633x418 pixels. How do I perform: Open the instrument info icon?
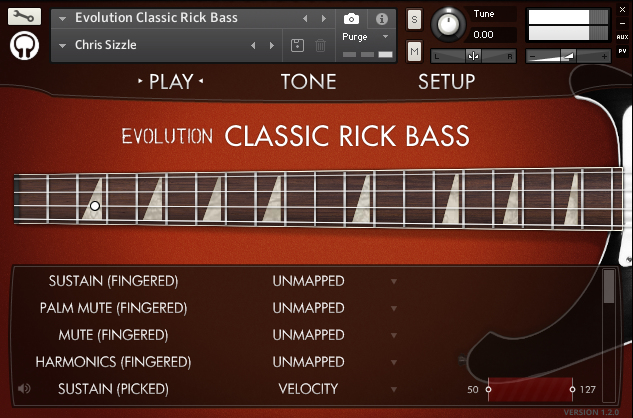coord(381,19)
